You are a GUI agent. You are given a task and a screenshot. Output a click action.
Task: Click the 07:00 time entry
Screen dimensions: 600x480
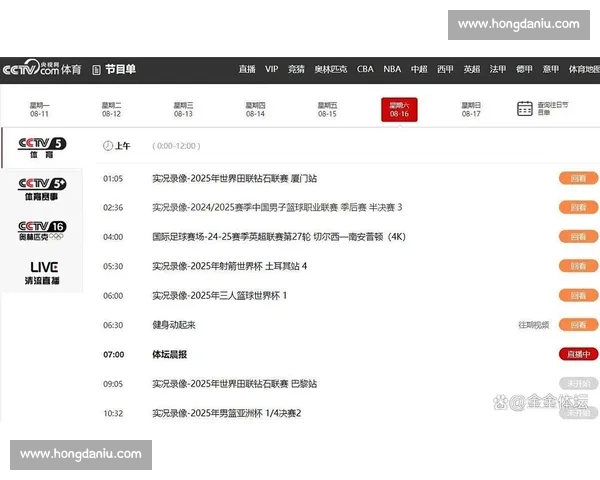click(114, 354)
